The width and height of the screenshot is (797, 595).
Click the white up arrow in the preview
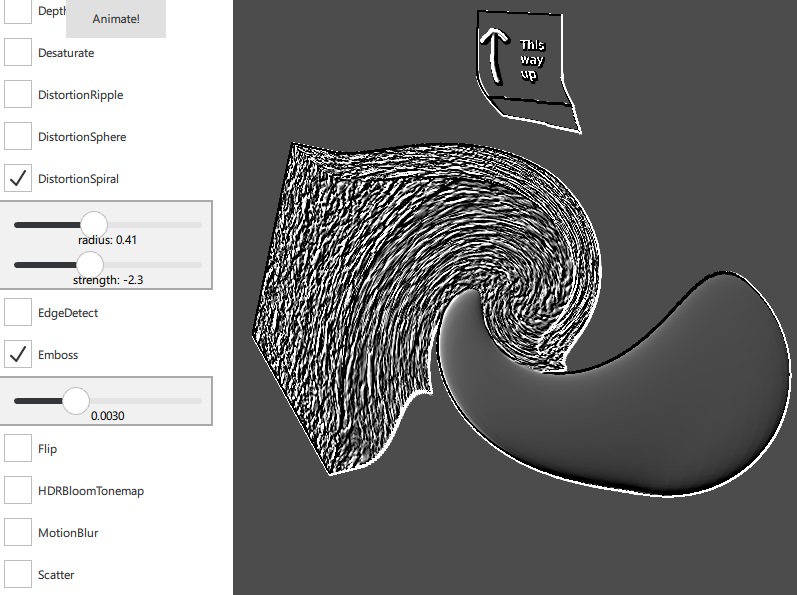click(492, 58)
